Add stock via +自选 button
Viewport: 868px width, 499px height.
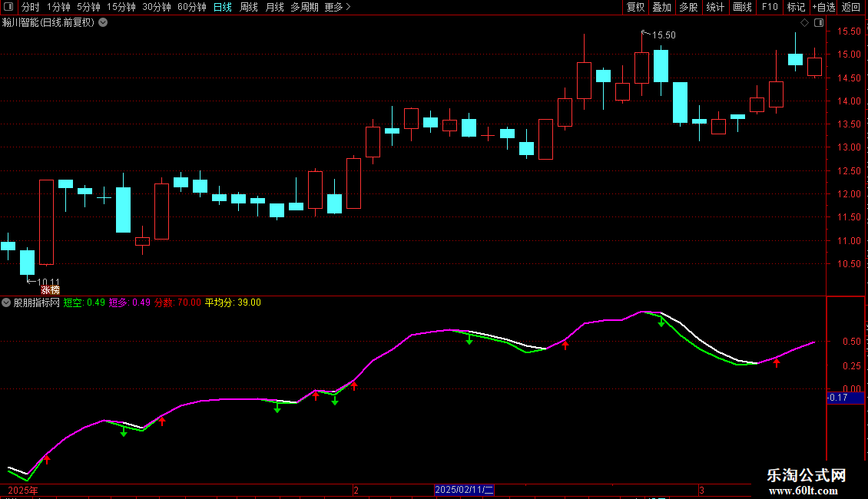823,7
